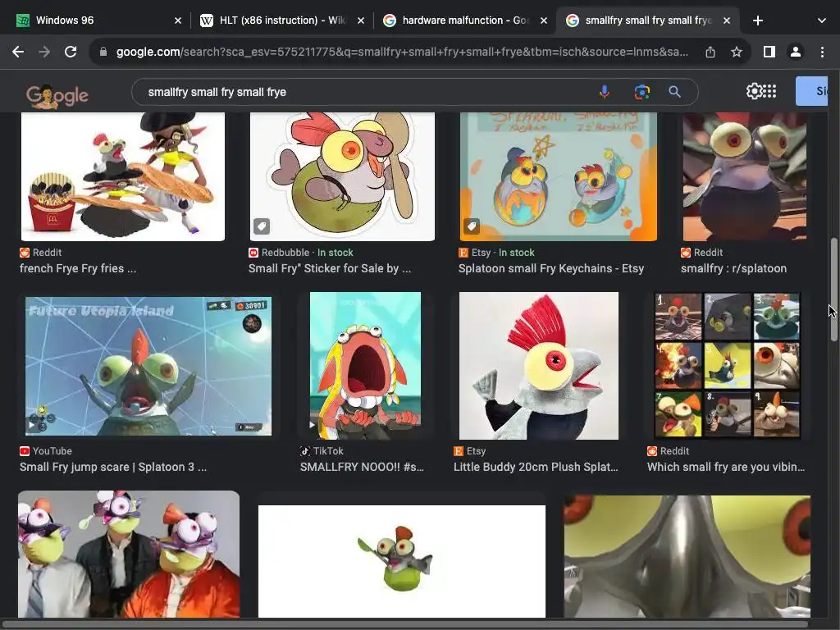The image size is (840, 630).
Task: Click the Google doodle logo
Action: [57, 96]
